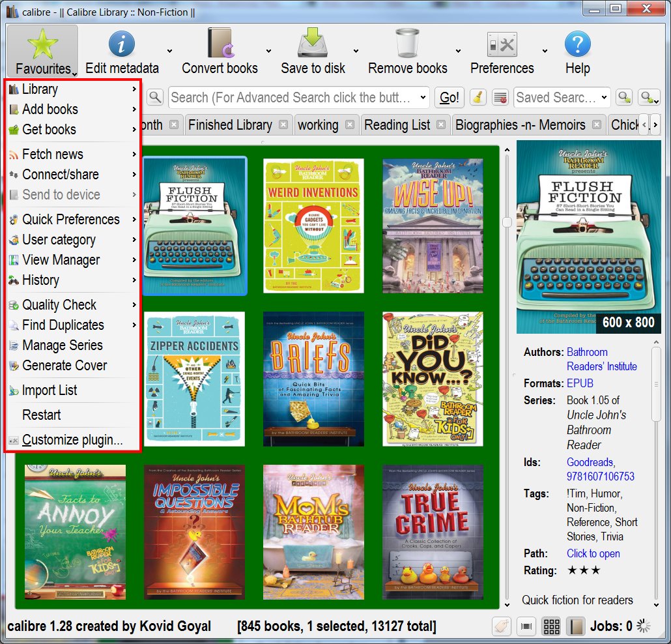Click the EPUB format link

click(x=580, y=383)
